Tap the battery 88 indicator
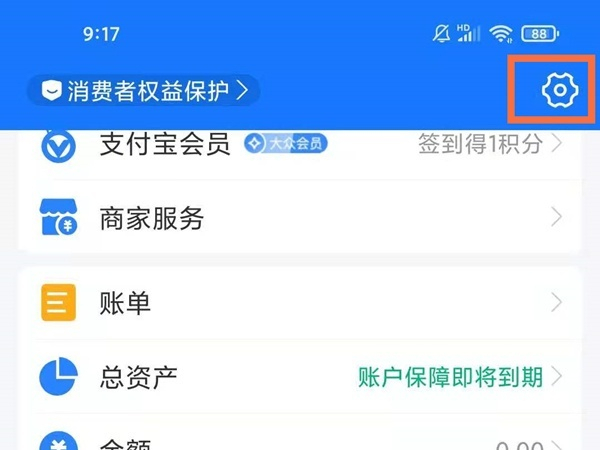Image resolution: width=600 pixels, height=450 pixels. (540, 34)
